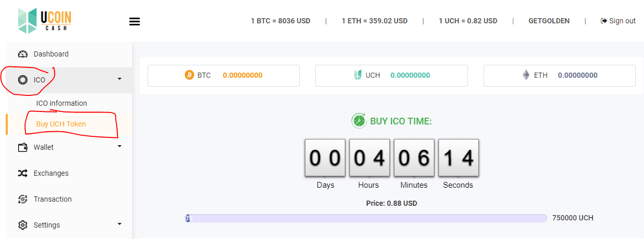Click the Exchanges shuffle icon
Screen dimensions: 644x239
coord(23,173)
